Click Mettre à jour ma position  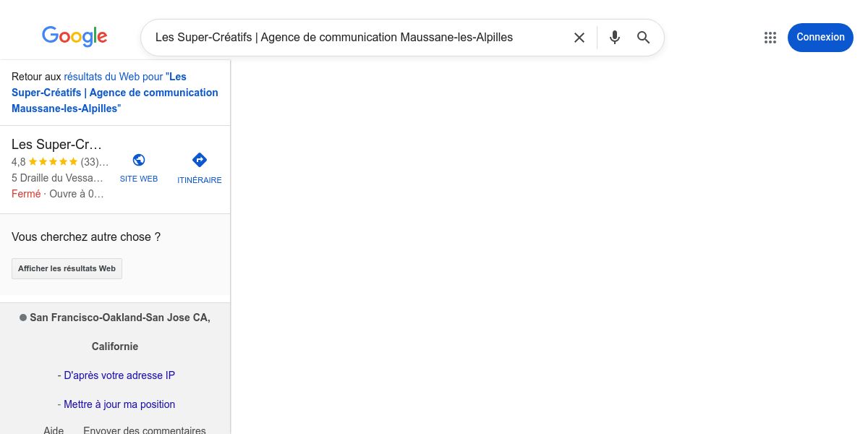point(119,404)
